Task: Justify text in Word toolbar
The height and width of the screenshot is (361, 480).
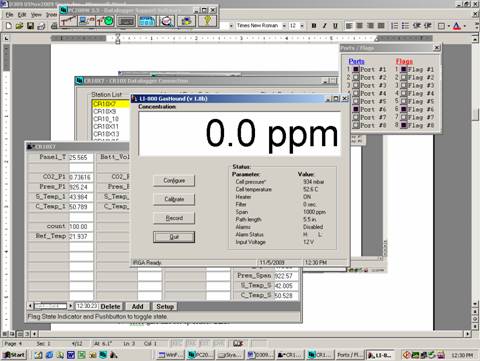Action: 381,26
